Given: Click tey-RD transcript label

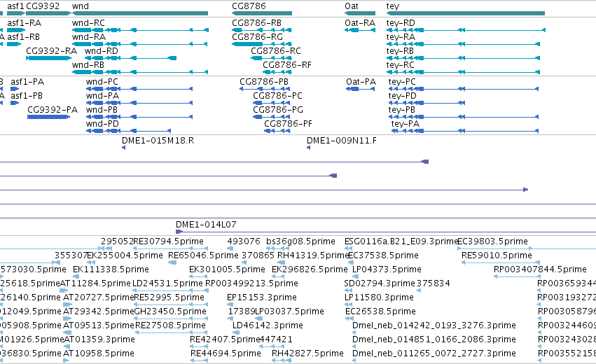Looking at the screenshot, I should (x=401, y=23).
